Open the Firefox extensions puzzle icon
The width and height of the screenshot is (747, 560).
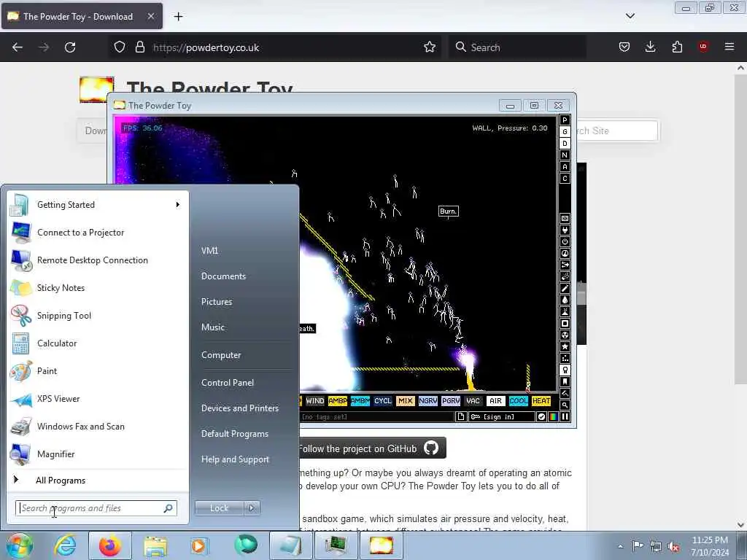click(x=677, y=47)
